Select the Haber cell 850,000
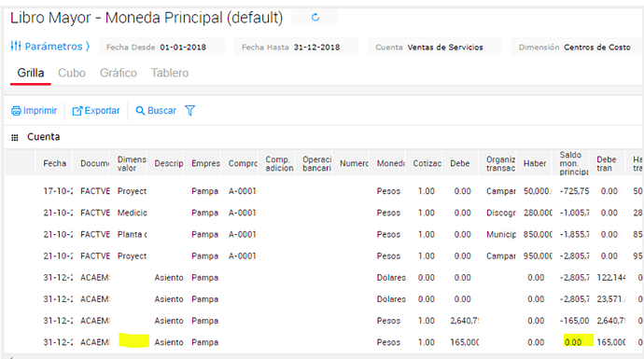The width and height of the screenshot is (644, 359). click(538, 234)
